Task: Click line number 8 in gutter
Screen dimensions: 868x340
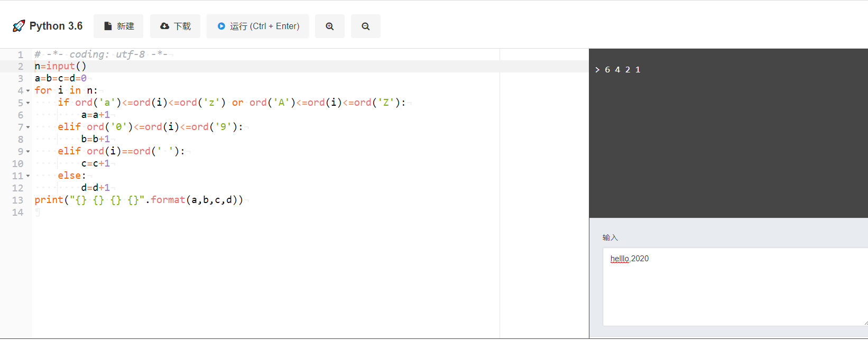Action: click(21, 140)
